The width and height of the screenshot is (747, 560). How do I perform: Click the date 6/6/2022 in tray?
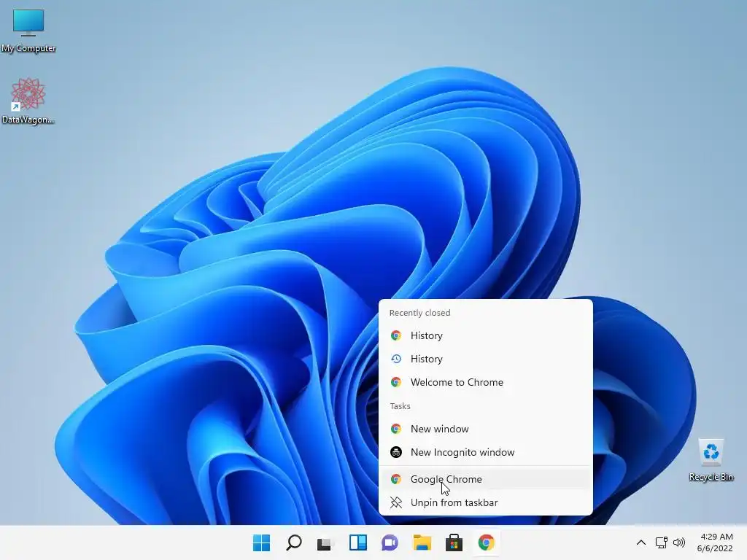[715, 548]
